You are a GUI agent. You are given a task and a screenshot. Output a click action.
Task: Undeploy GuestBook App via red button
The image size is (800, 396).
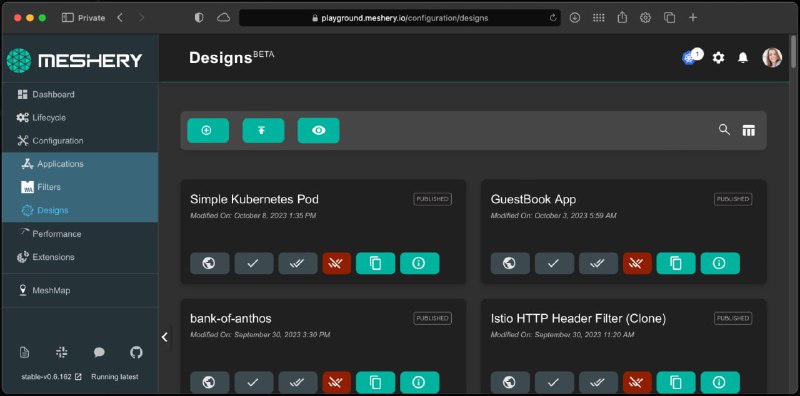tap(637, 263)
